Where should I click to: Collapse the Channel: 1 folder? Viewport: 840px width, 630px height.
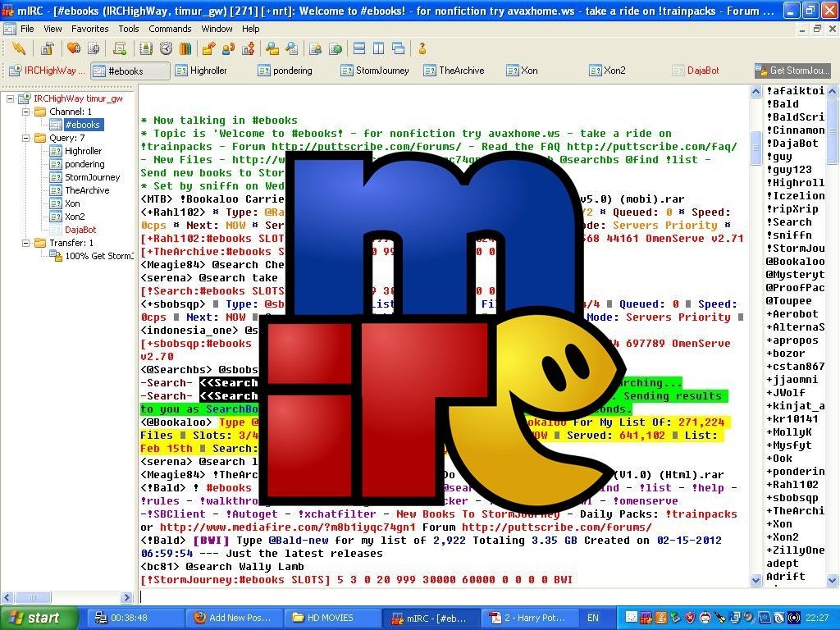pos(25,112)
